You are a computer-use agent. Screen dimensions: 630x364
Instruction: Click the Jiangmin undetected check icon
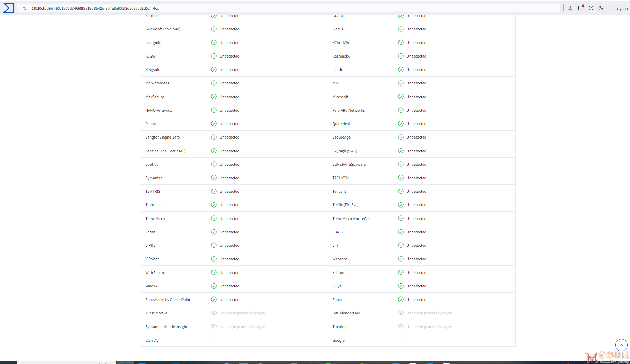pyautogui.click(x=214, y=42)
